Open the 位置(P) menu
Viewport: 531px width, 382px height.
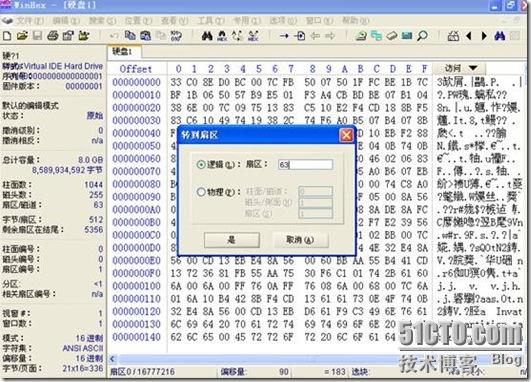(138, 21)
